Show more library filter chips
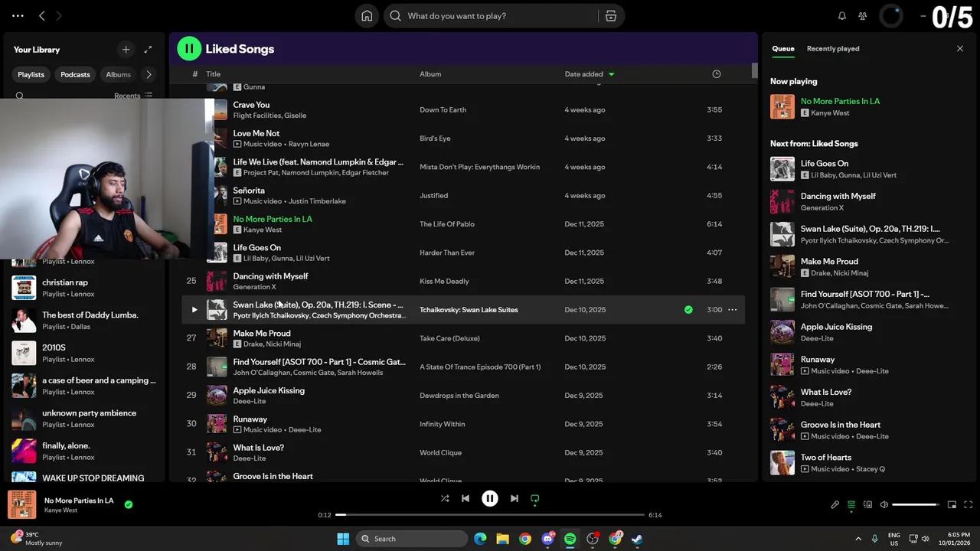The width and height of the screenshot is (980, 551). 149,74
